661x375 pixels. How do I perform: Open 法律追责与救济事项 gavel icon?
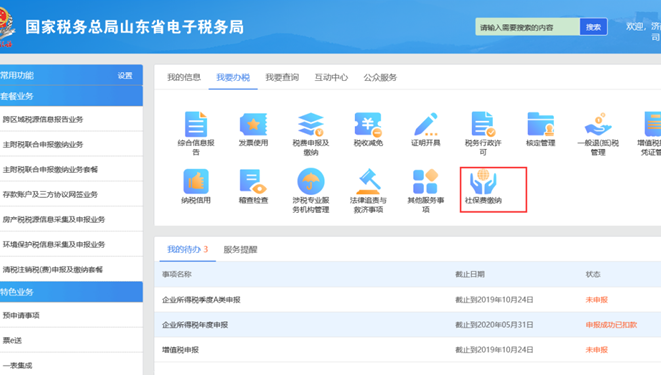pyautogui.click(x=368, y=181)
